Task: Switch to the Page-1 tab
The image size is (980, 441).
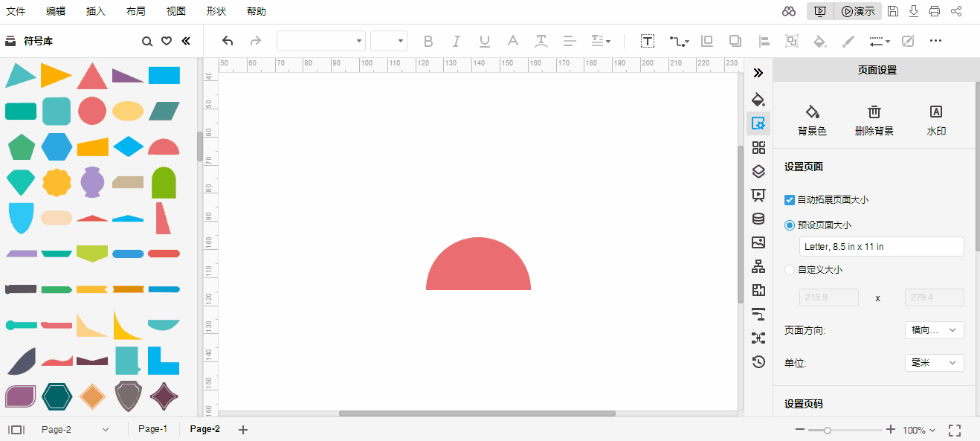Action: [x=153, y=429]
